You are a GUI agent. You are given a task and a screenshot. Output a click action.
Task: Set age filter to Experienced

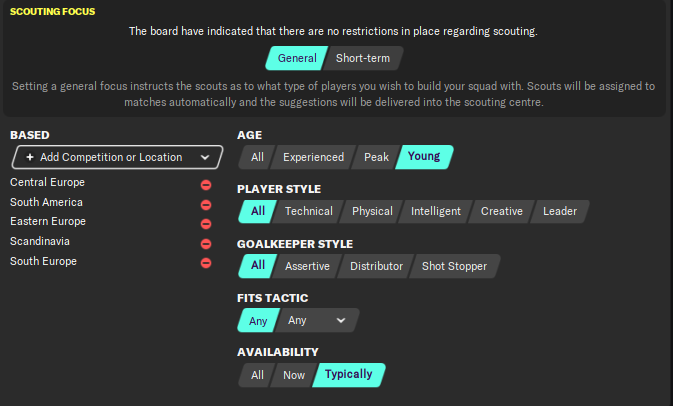[313, 157]
